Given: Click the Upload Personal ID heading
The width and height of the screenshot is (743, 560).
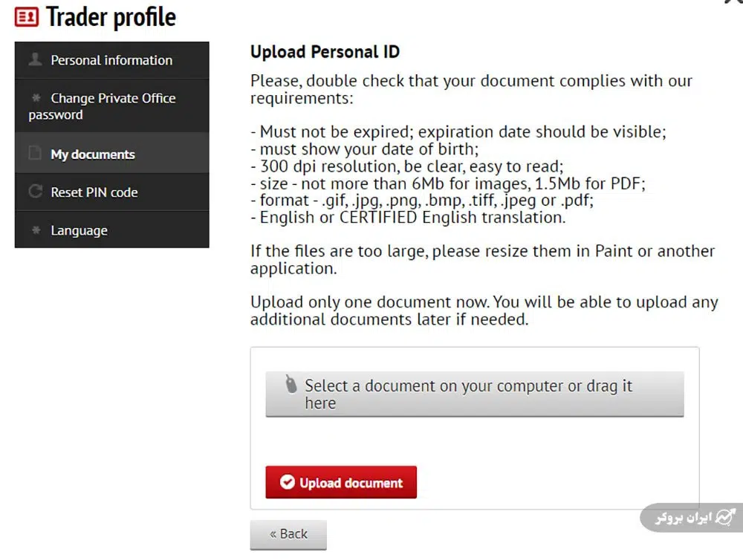Looking at the screenshot, I should (x=325, y=52).
